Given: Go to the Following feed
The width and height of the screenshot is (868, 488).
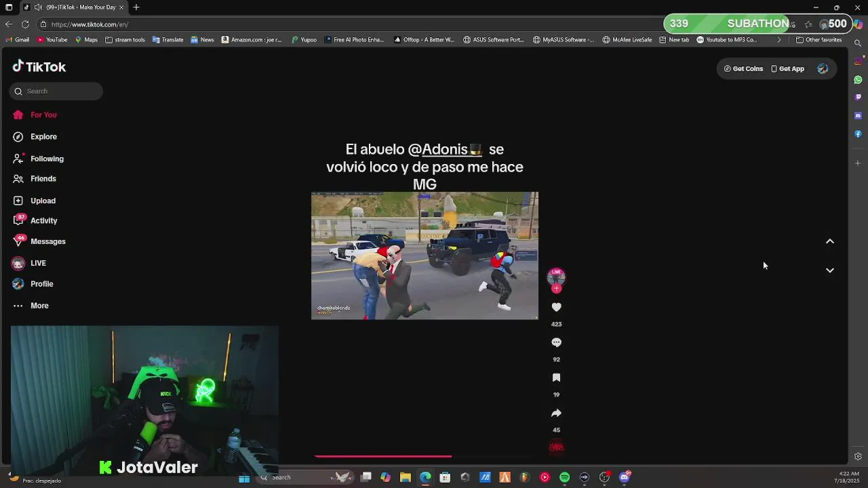Looking at the screenshot, I should [x=38, y=159].
